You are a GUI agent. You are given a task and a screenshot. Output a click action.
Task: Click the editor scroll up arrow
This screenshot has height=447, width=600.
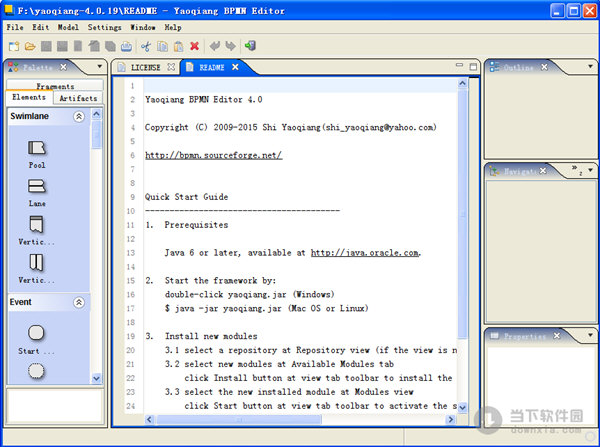pyautogui.click(x=463, y=83)
